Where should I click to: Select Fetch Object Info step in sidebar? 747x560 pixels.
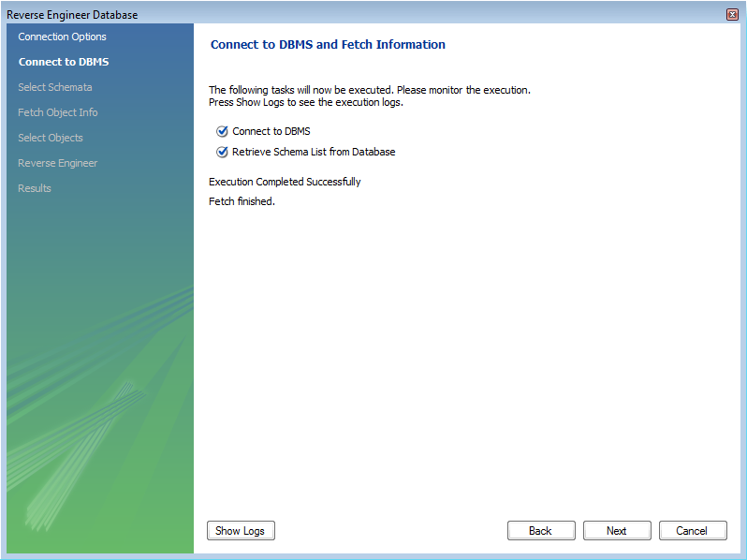point(58,112)
